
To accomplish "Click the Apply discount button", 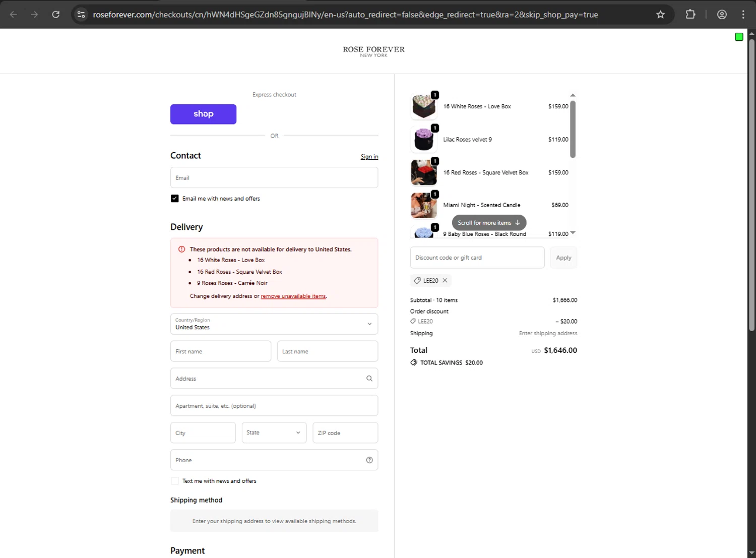I will 563,258.
